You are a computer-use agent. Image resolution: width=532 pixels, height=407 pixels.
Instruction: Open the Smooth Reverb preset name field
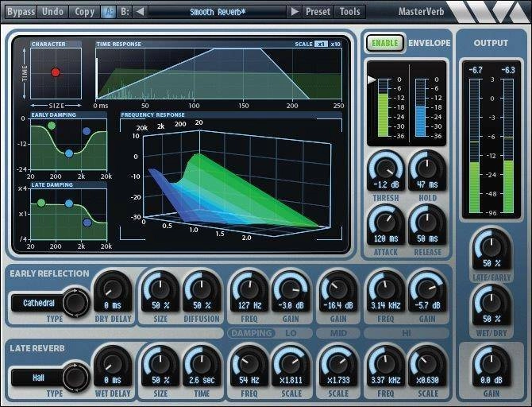218,12
